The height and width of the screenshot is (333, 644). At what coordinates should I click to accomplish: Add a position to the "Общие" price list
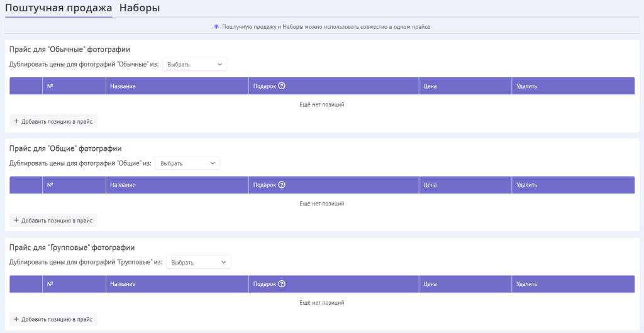coord(53,221)
